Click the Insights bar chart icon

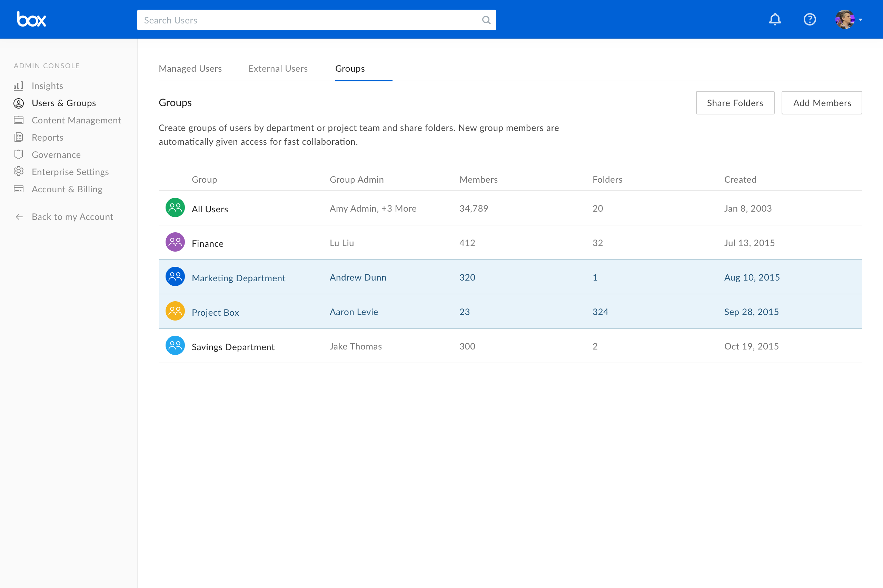point(18,86)
